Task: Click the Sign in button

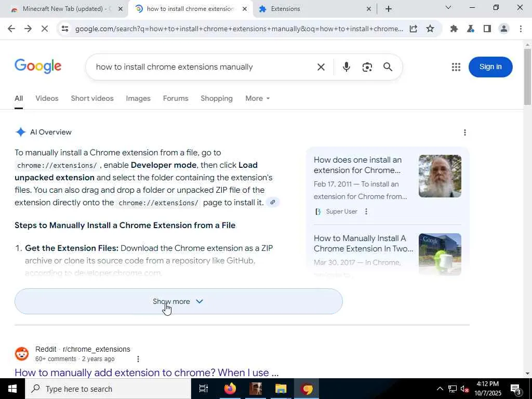Action: [x=490, y=67]
